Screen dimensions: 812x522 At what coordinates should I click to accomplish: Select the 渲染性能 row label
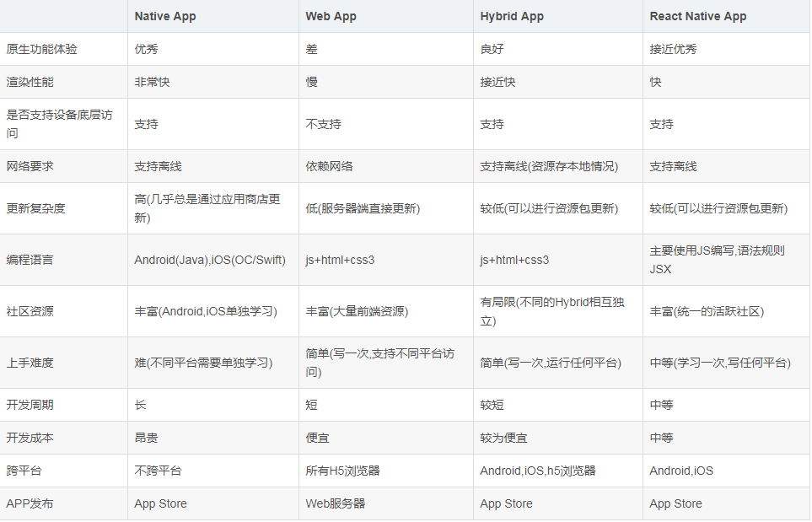[x=30, y=82]
